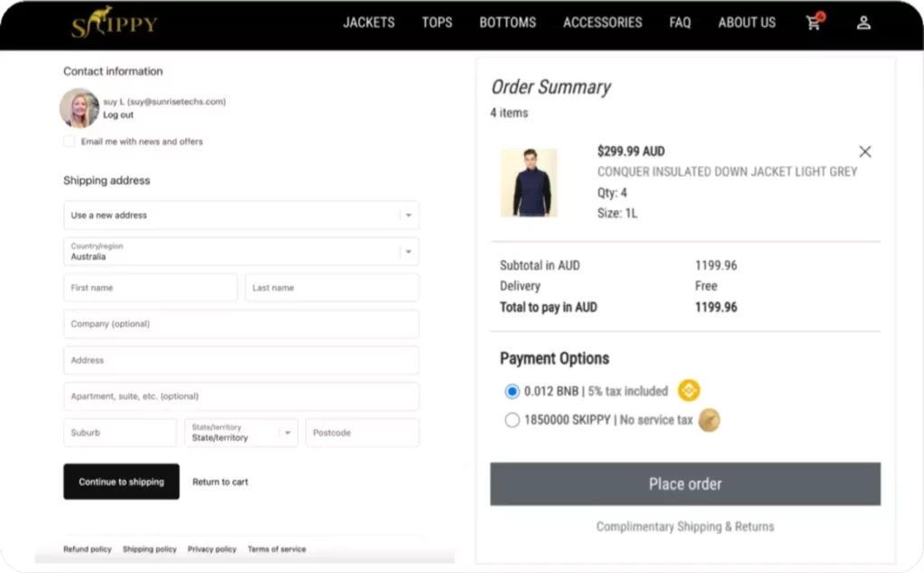Open the ACCESSORIES menu
This screenshot has height=573, width=924.
coord(602,23)
